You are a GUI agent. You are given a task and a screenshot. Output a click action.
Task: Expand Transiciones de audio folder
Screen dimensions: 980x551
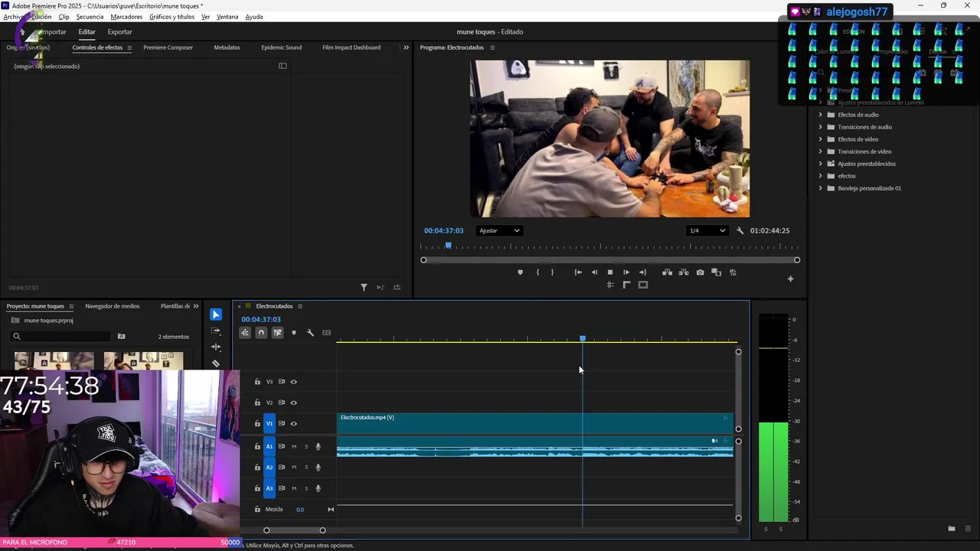(x=821, y=127)
